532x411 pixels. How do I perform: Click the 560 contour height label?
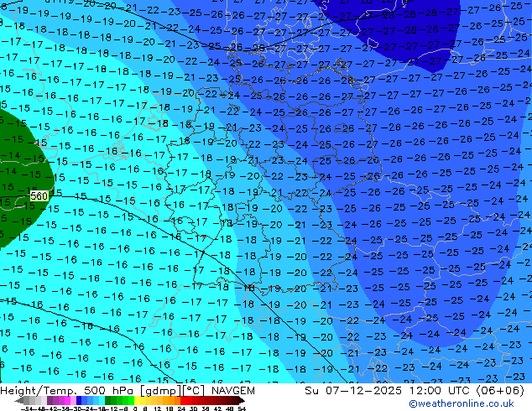(39, 196)
